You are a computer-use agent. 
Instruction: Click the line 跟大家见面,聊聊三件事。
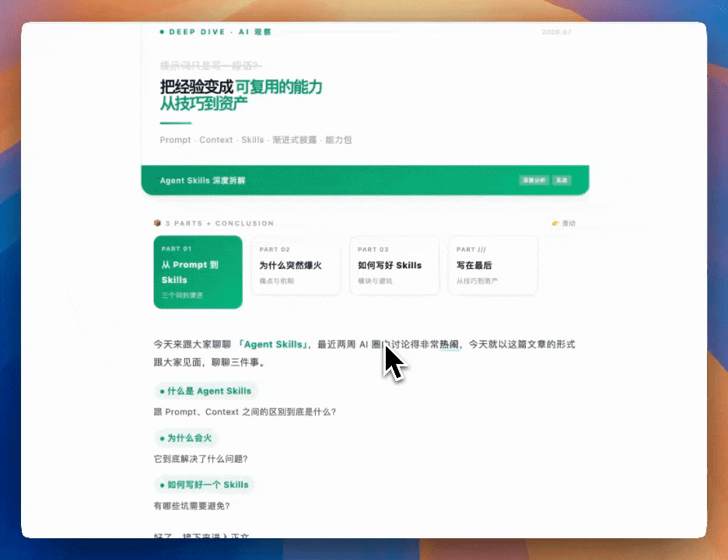(211, 362)
